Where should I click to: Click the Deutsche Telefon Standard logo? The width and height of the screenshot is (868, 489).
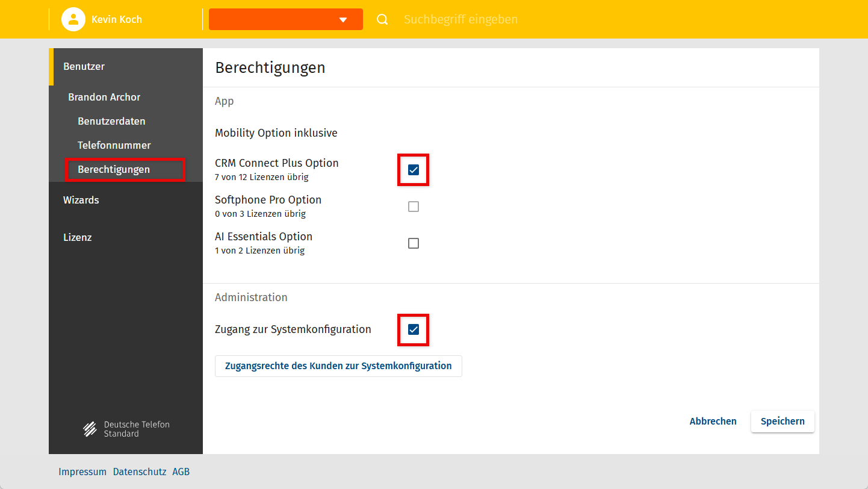(126, 429)
